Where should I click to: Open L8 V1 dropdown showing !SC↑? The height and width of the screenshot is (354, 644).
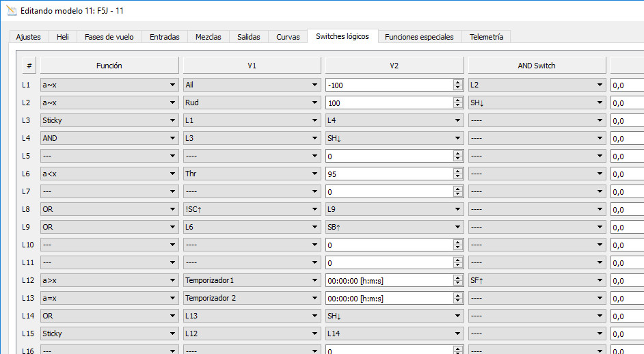(252, 210)
